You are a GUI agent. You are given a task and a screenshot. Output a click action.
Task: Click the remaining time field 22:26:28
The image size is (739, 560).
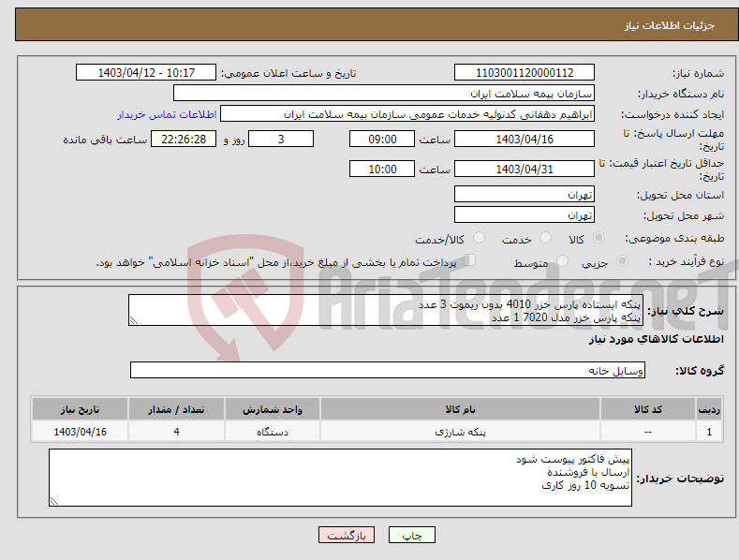pos(184,139)
